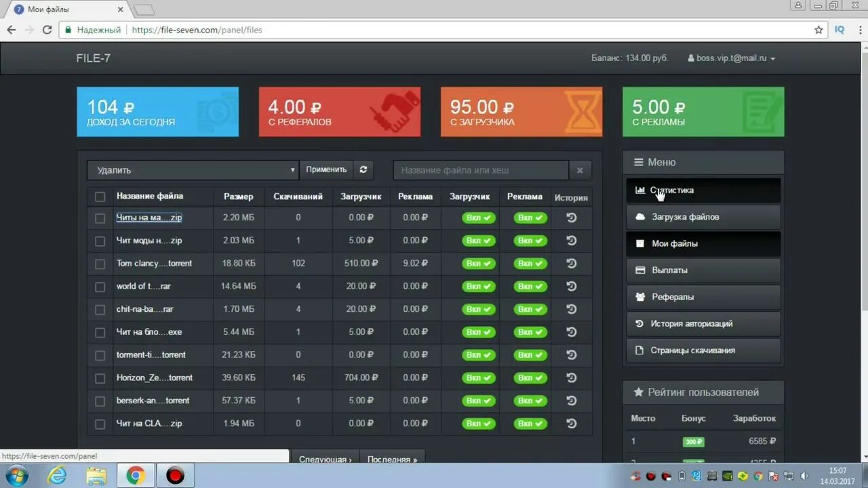The height and width of the screenshot is (488, 868).
Task: Select the world of t....rar checkbox
Action: pyautogui.click(x=100, y=287)
